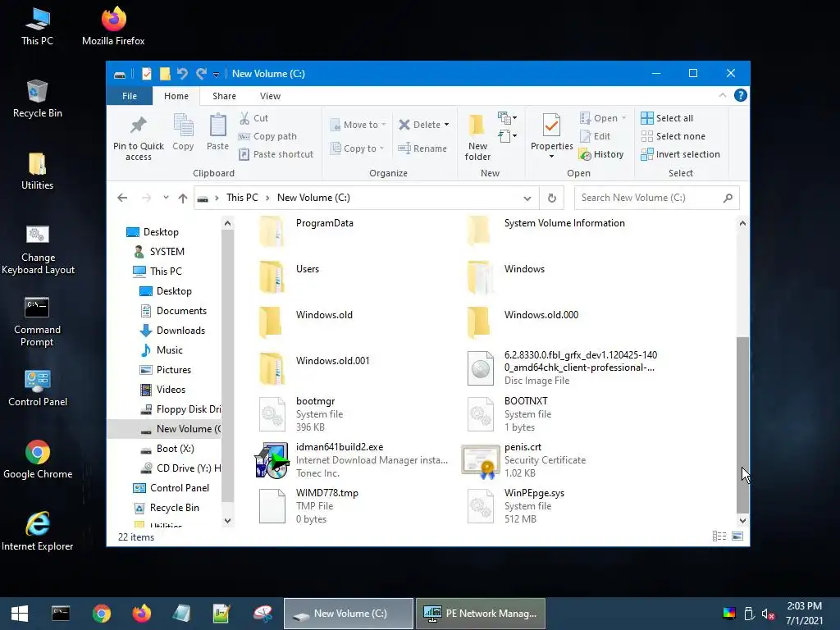Image resolution: width=840 pixels, height=630 pixels.
Task: Select the idman641build2.exe file
Action: coord(352,460)
